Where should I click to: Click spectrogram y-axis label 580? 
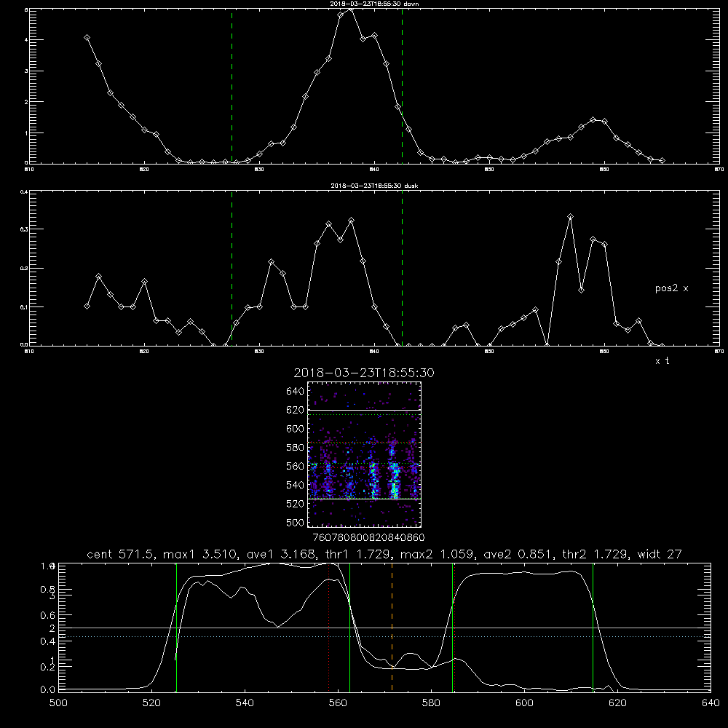(296, 448)
